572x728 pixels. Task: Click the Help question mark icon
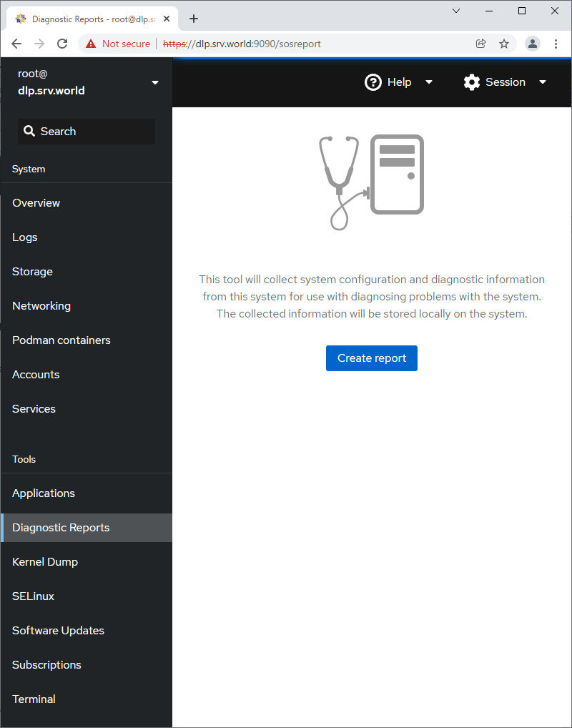click(x=373, y=82)
